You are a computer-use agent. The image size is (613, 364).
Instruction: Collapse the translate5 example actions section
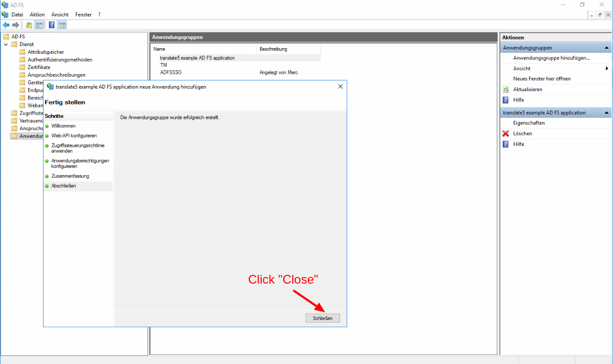606,113
